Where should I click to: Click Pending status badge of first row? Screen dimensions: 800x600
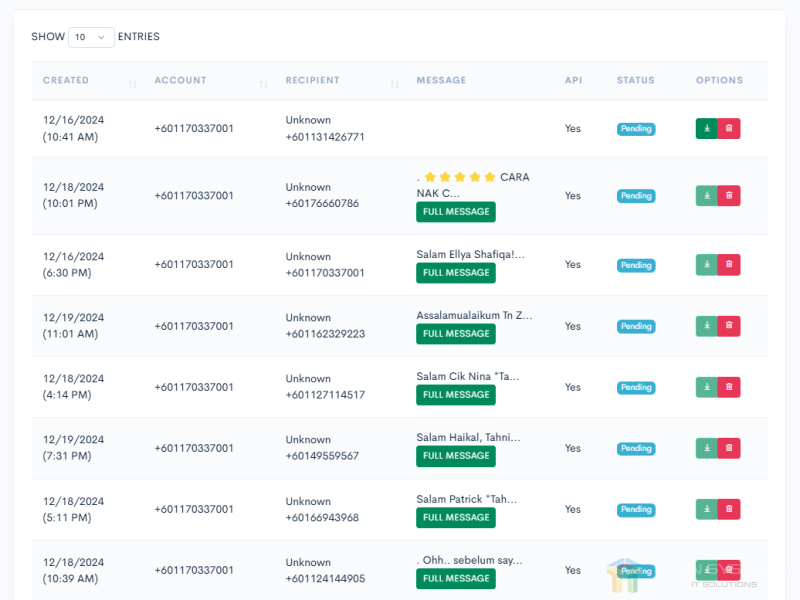pyautogui.click(x=635, y=129)
